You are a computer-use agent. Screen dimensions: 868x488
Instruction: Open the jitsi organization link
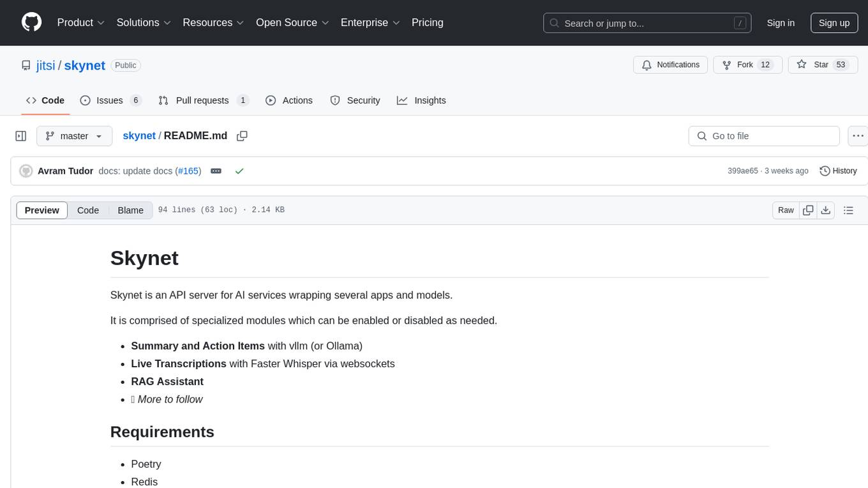click(x=46, y=65)
